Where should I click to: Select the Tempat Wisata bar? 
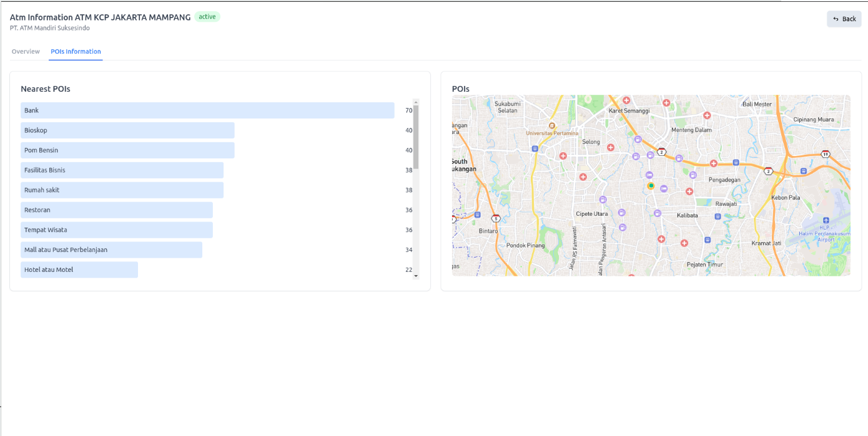tap(117, 230)
